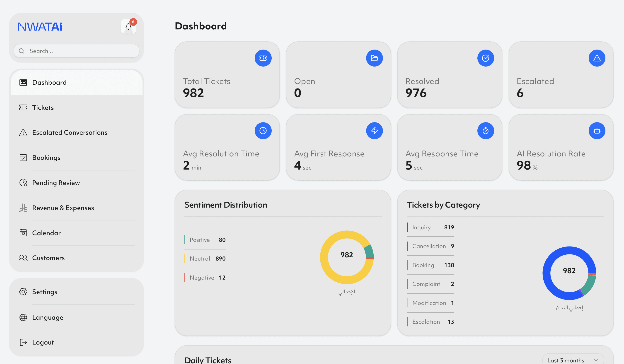This screenshot has height=364, width=624.
Task: Click the notification bell icon
Action: point(128,26)
